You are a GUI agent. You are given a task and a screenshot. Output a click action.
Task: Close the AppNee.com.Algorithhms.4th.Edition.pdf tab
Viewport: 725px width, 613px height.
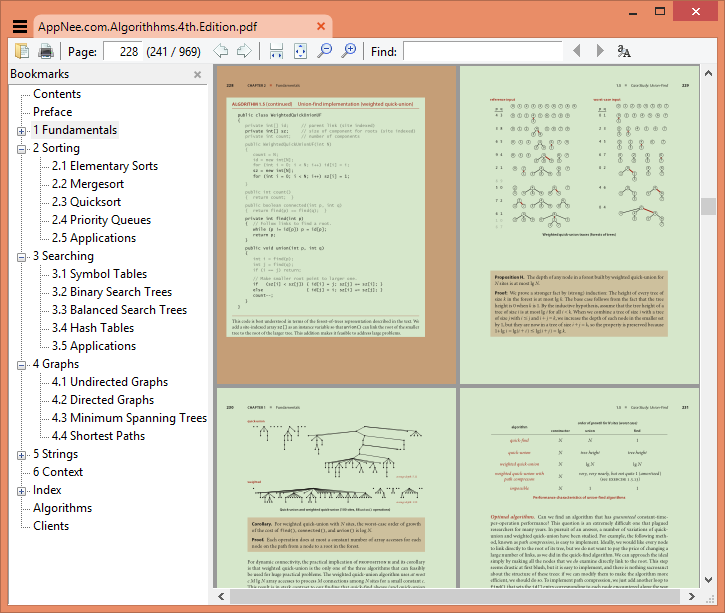[x=320, y=26]
